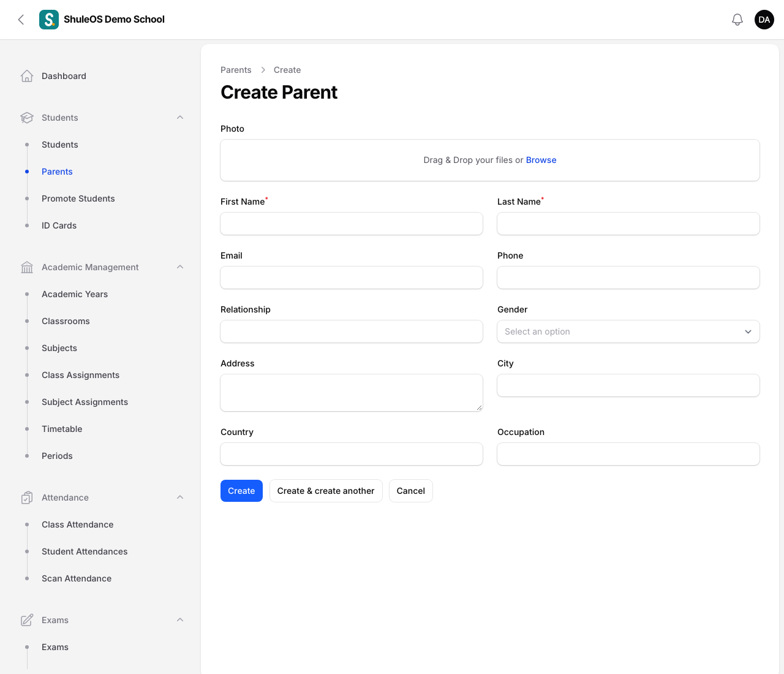
Task: Open the ShuleOS logo icon
Action: tap(49, 20)
